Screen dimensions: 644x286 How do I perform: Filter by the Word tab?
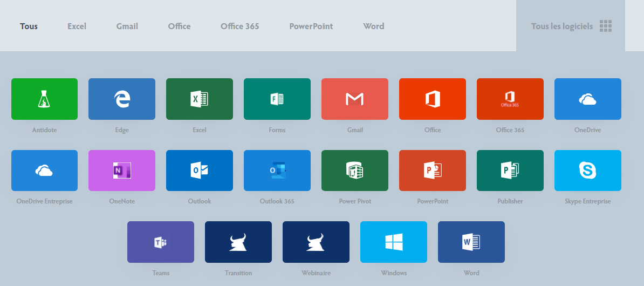pyautogui.click(x=374, y=26)
